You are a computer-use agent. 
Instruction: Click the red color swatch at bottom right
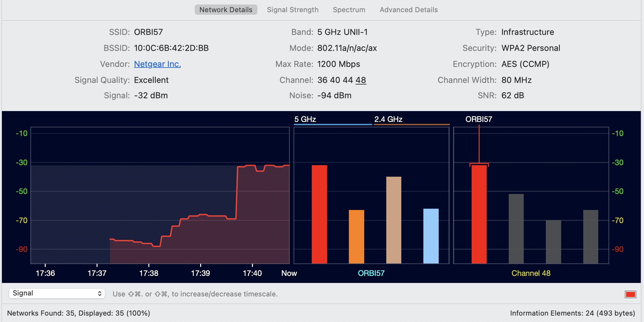(630, 294)
